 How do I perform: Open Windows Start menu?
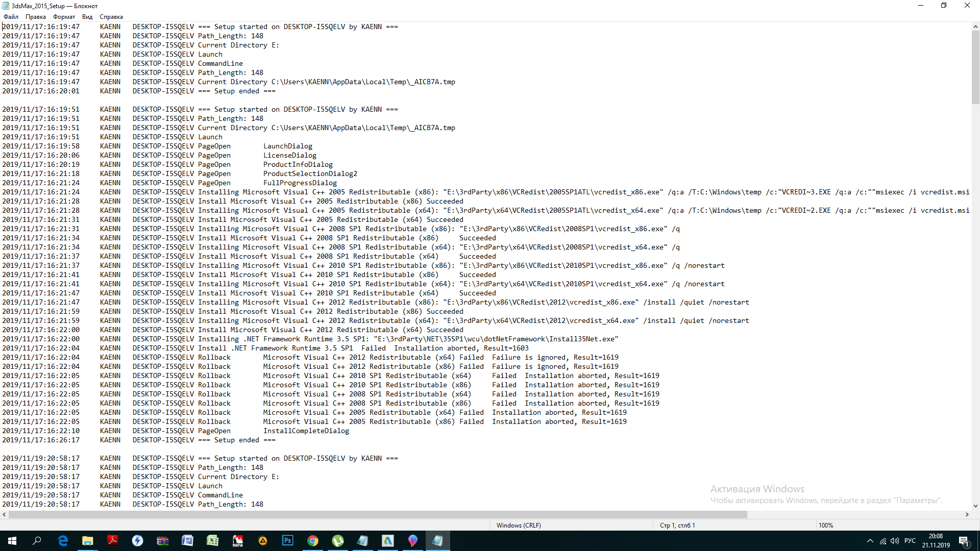(12, 541)
